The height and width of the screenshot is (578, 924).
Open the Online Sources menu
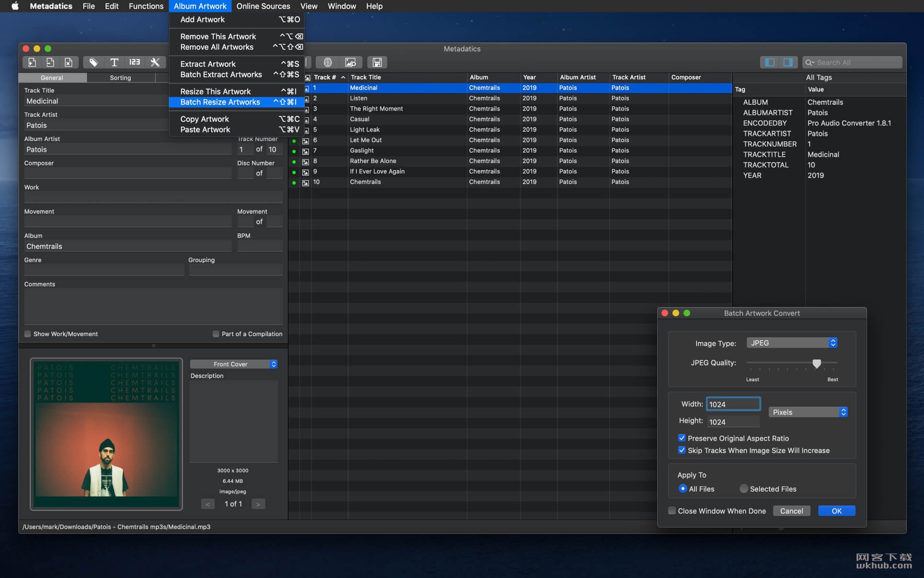pyautogui.click(x=263, y=6)
